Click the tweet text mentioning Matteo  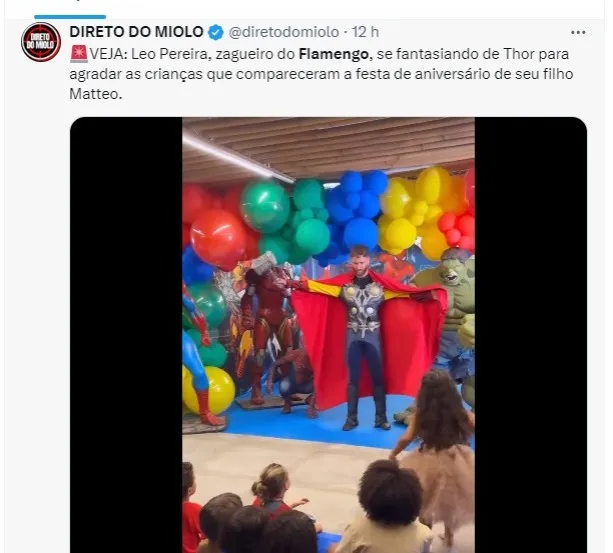click(321, 74)
